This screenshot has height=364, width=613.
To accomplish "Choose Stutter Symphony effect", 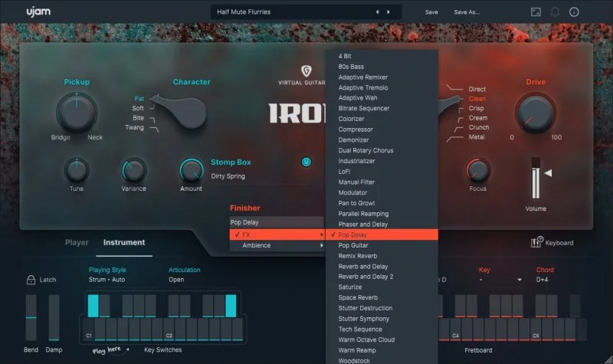I will click(382, 319).
